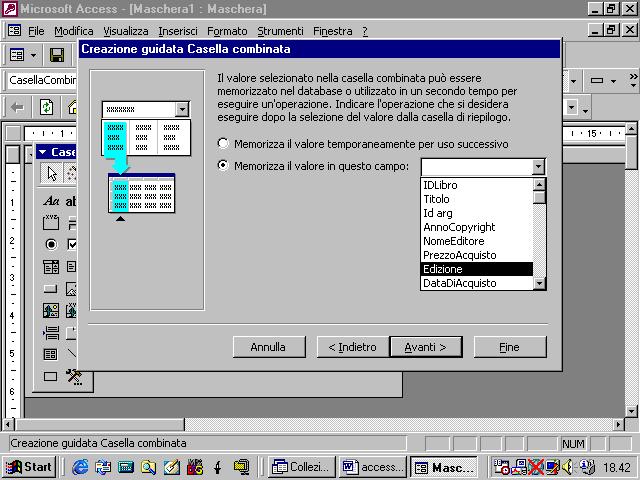Select the Line drawing tool

[72, 354]
